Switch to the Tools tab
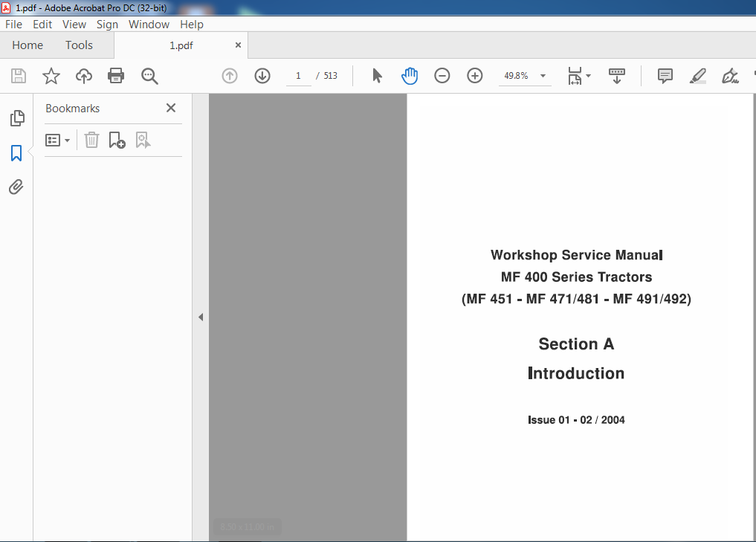The width and height of the screenshot is (756, 542). tap(79, 45)
